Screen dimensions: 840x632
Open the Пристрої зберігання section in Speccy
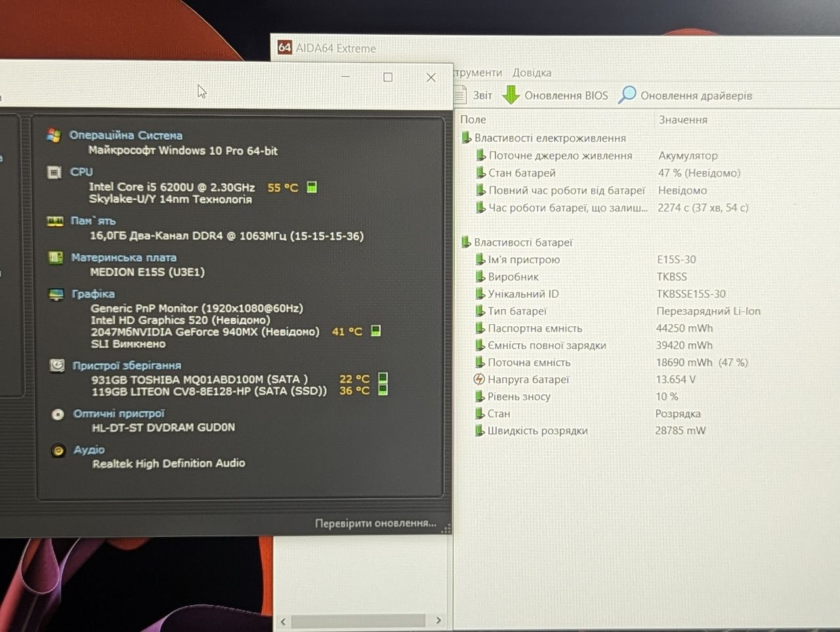(127, 366)
